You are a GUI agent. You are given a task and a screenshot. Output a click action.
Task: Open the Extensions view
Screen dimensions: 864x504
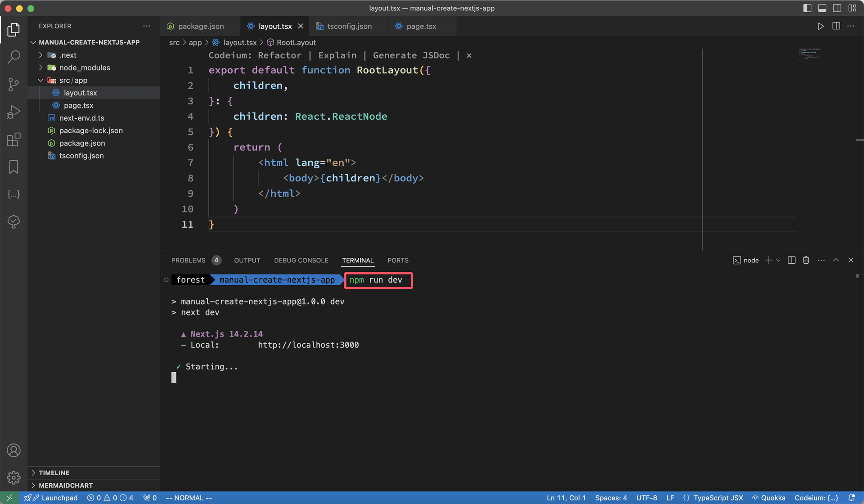[x=13, y=139]
